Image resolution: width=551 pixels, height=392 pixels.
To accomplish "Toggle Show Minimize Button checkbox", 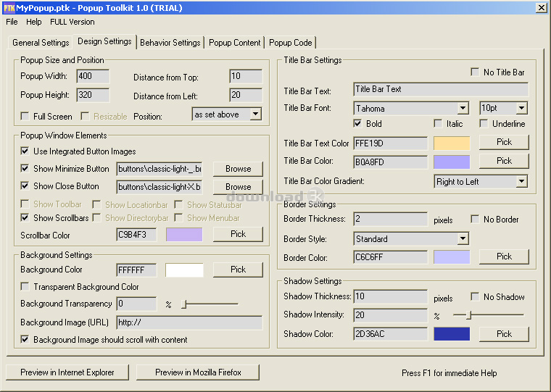I will click(25, 168).
